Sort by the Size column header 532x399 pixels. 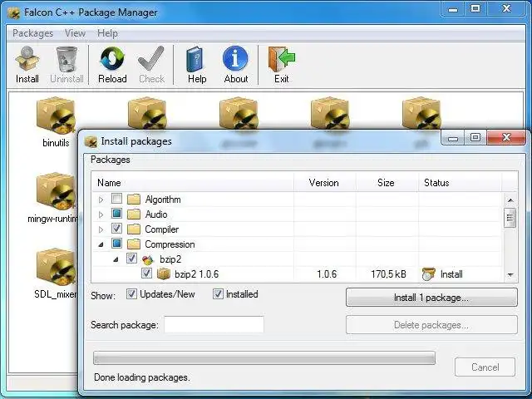pyautogui.click(x=387, y=183)
